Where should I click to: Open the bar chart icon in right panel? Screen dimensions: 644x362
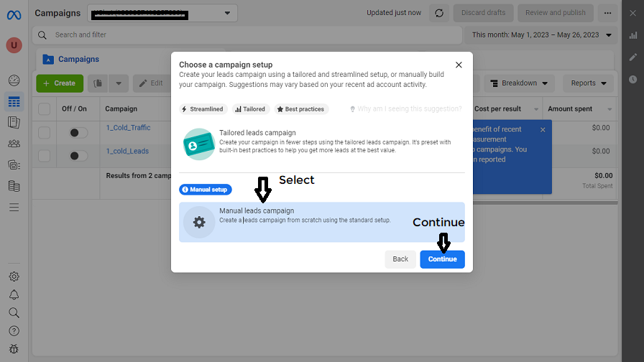pyautogui.click(x=632, y=34)
